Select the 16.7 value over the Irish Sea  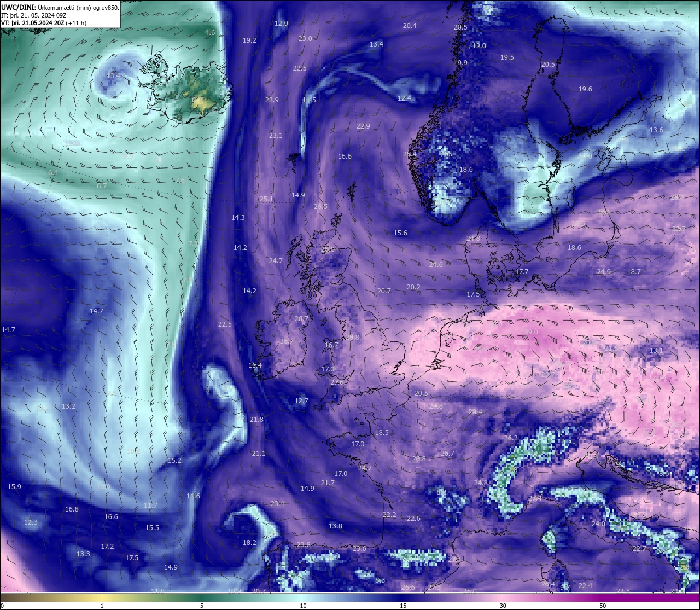pyautogui.click(x=331, y=345)
